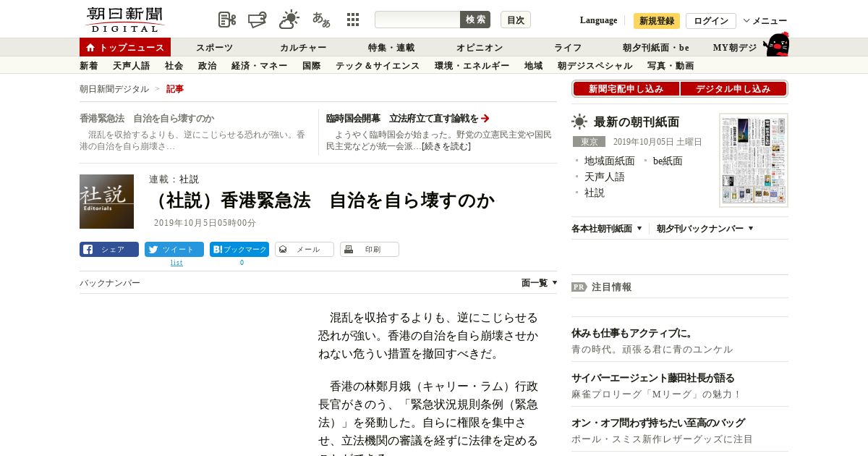This screenshot has width=868, height=456.
Task: Change font size with あぁ icon
Action: point(321,20)
